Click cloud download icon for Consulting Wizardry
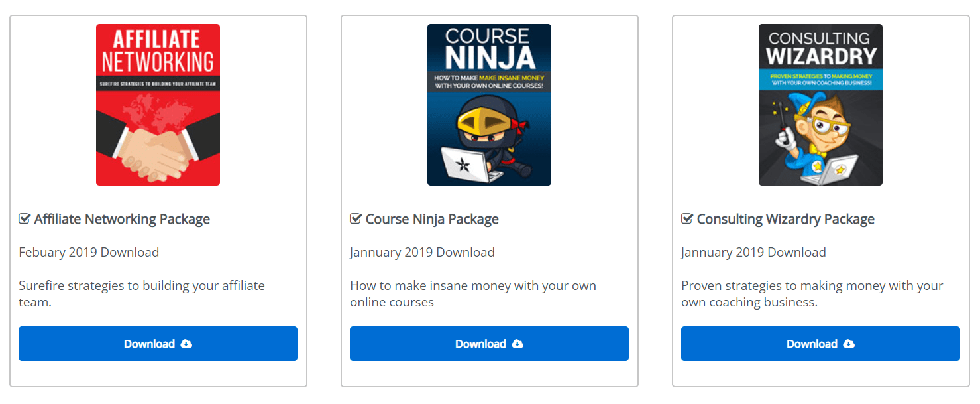 point(849,344)
